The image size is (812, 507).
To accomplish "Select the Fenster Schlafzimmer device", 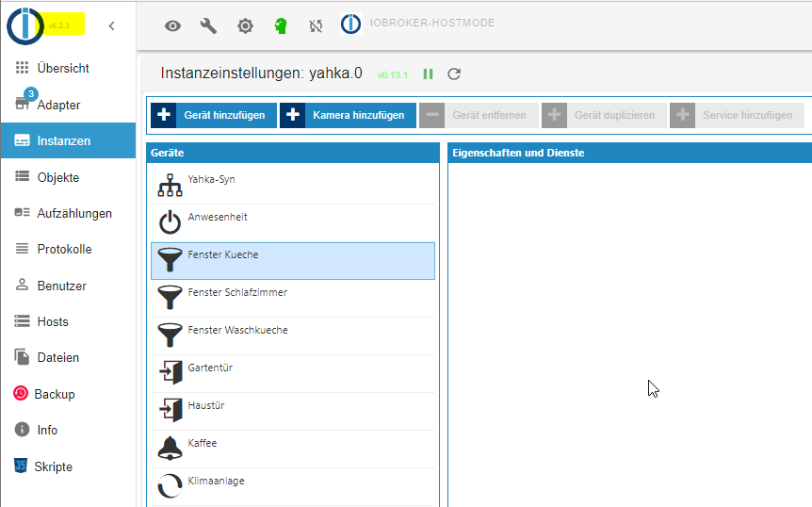I will click(x=293, y=299).
